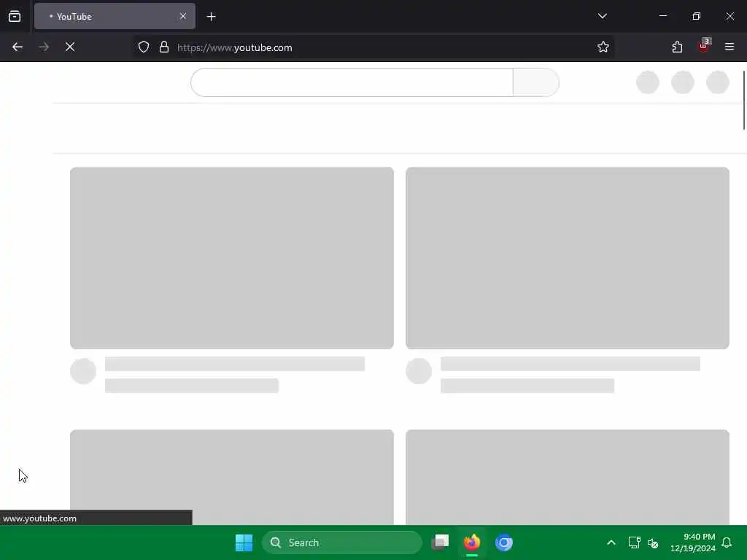Open tracking protection shield panel
The width and height of the screenshot is (747, 560).
[x=144, y=47]
